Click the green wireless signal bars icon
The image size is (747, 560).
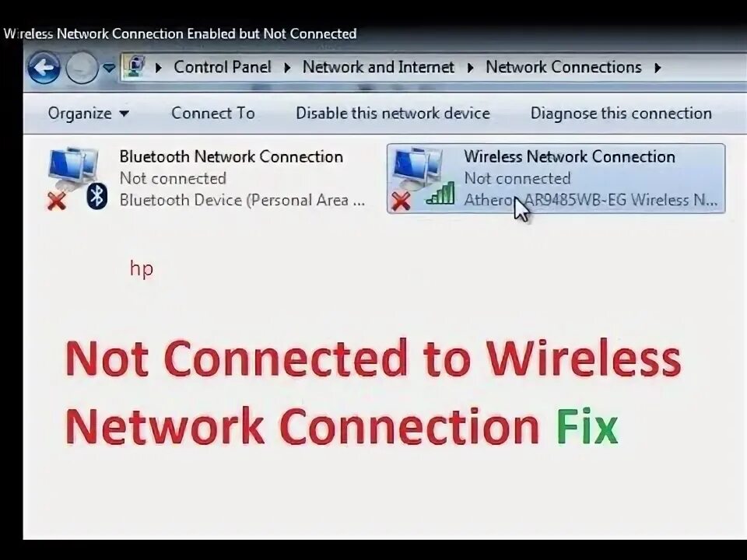coord(440,194)
